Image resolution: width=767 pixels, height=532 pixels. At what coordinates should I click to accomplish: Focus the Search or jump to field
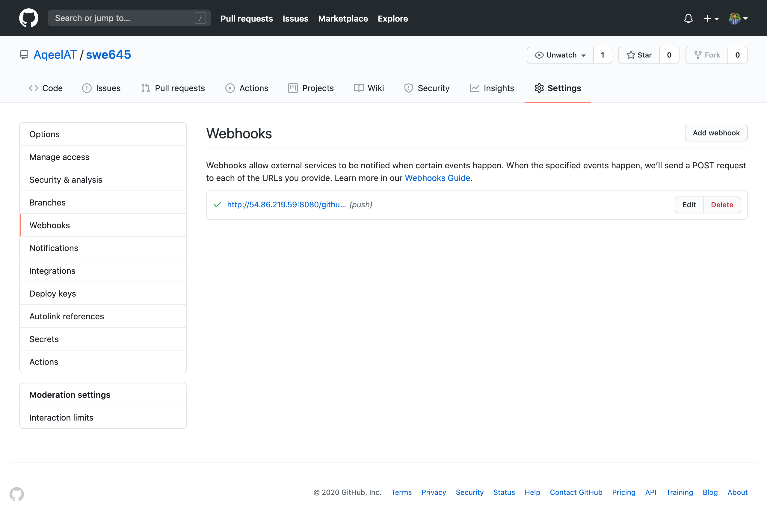click(123, 18)
